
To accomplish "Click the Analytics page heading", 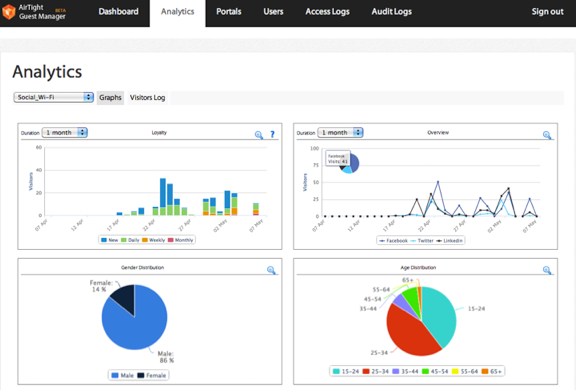I will [x=47, y=72].
